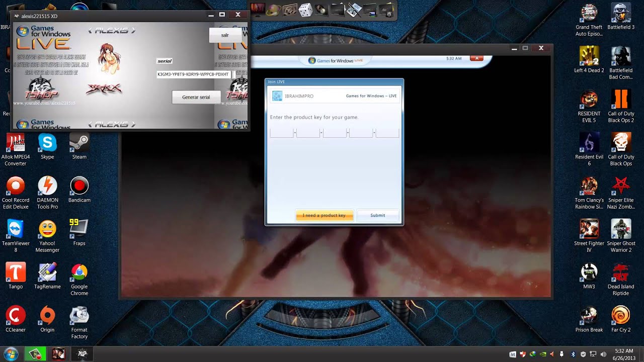The width and height of the screenshot is (644, 362).
Task: Select the TagRename icon
Action: (x=47, y=273)
